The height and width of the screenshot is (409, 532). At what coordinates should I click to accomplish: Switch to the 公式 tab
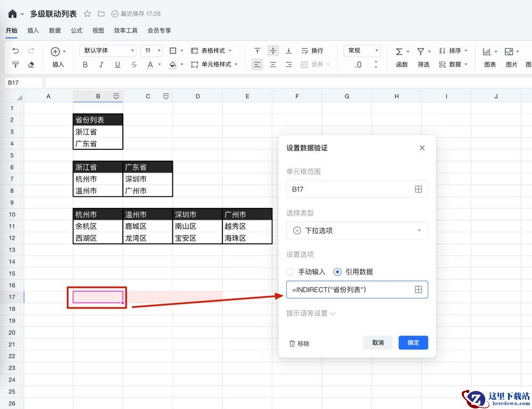[77, 31]
